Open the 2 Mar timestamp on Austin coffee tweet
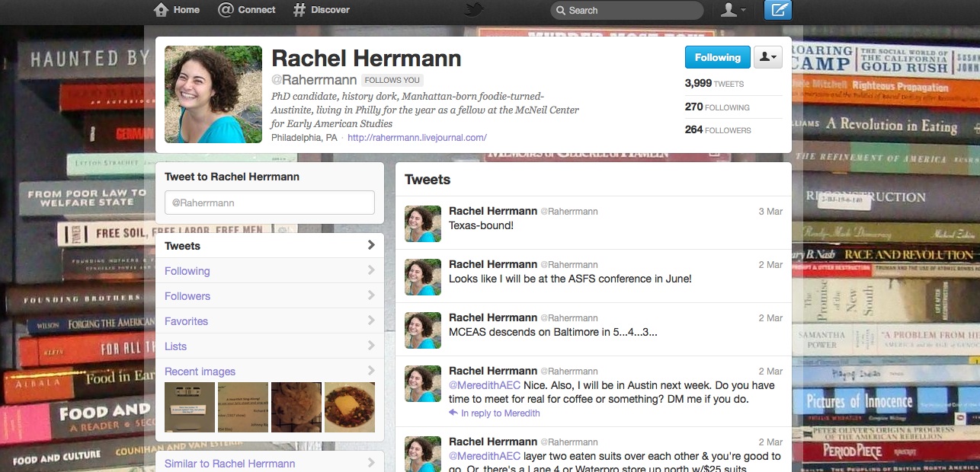Image resolution: width=980 pixels, height=472 pixels. coord(770,372)
